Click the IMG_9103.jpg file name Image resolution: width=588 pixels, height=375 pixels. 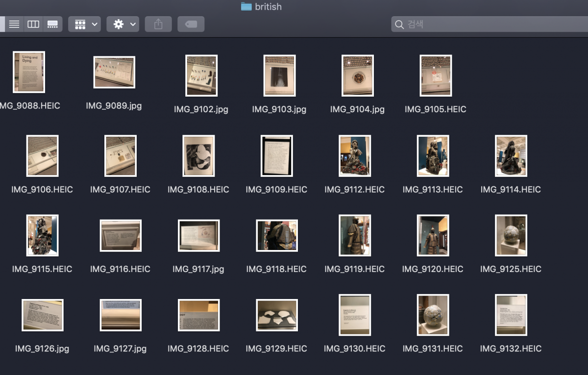click(x=279, y=109)
